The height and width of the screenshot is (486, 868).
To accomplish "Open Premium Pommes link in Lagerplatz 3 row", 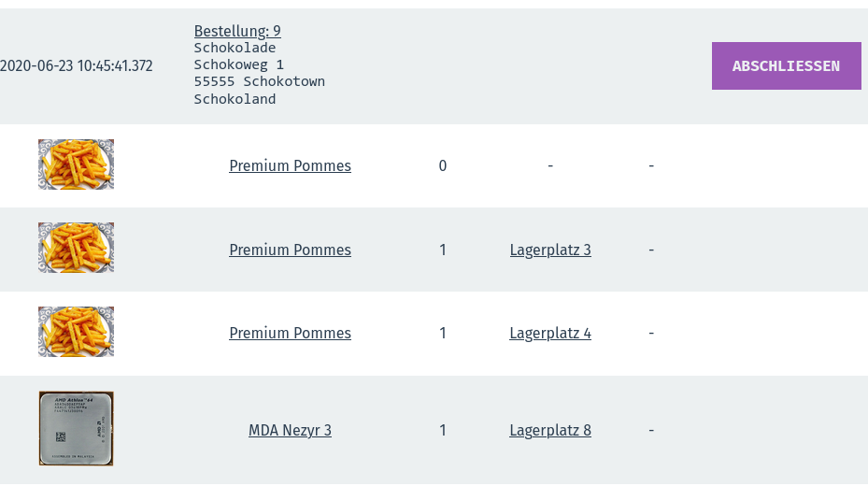I will (290, 250).
